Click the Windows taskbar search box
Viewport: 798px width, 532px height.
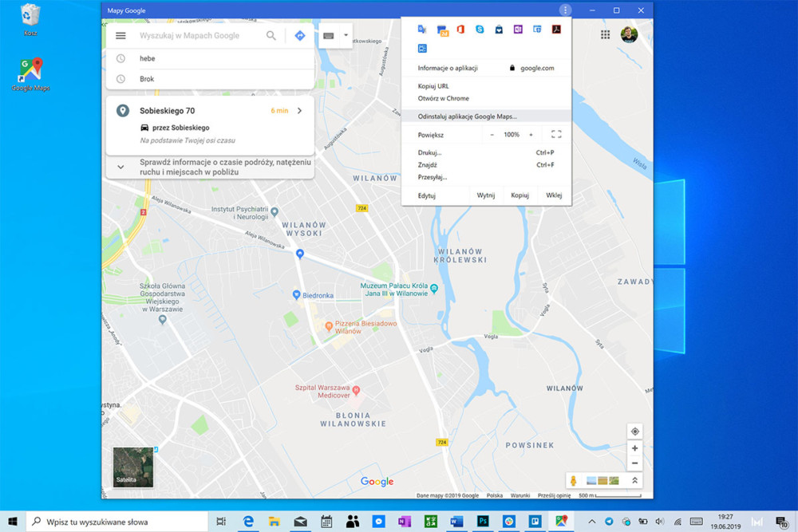pyautogui.click(x=117, y=522)
